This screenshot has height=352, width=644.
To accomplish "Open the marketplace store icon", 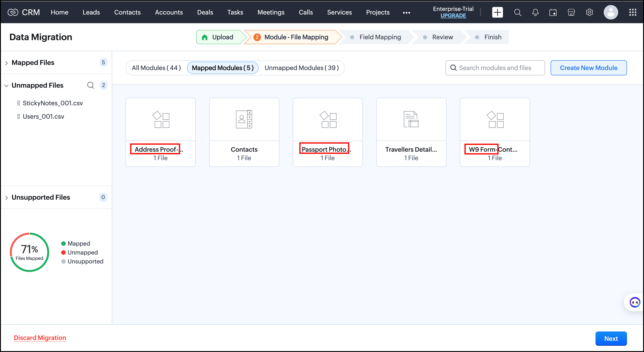I will click(x=571, y=12).
